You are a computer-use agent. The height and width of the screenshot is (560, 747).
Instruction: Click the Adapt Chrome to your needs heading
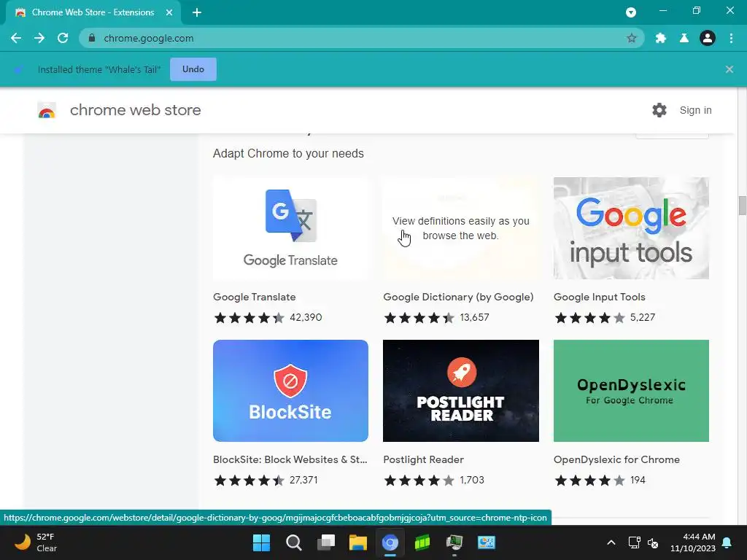click(x=287, y=153)
